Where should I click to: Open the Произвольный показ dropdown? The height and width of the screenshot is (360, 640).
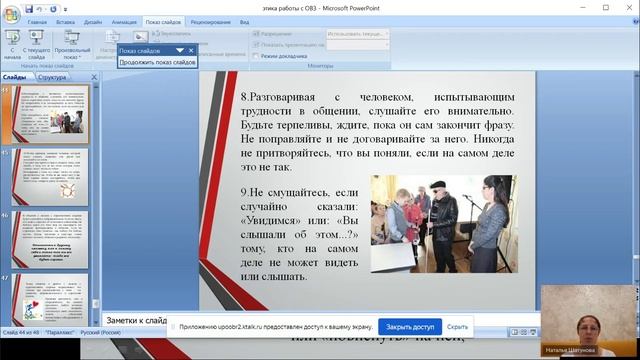72,45
